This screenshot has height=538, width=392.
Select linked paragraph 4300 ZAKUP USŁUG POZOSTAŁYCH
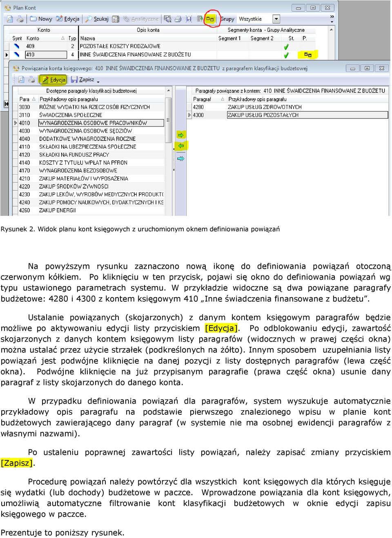tap(291, 115)
